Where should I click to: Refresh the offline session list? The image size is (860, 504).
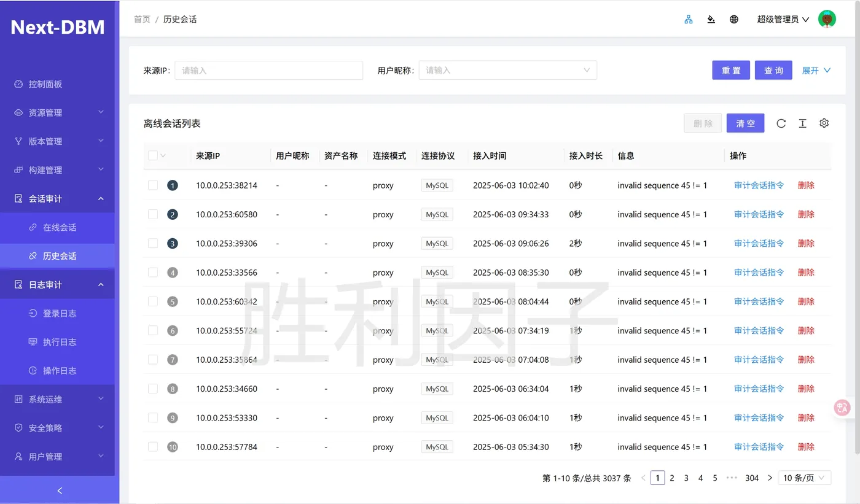coord(781,123)
